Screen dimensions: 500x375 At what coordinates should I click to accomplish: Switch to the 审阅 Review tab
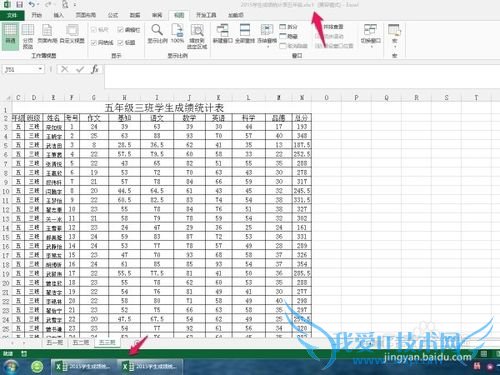point(157,15)
